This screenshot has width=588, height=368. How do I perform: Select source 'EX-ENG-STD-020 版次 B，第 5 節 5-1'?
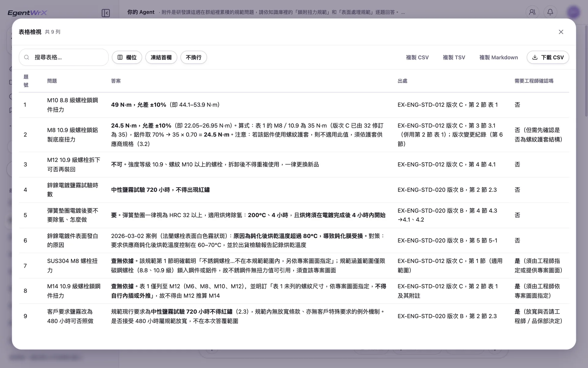click(x=447, y=240)
